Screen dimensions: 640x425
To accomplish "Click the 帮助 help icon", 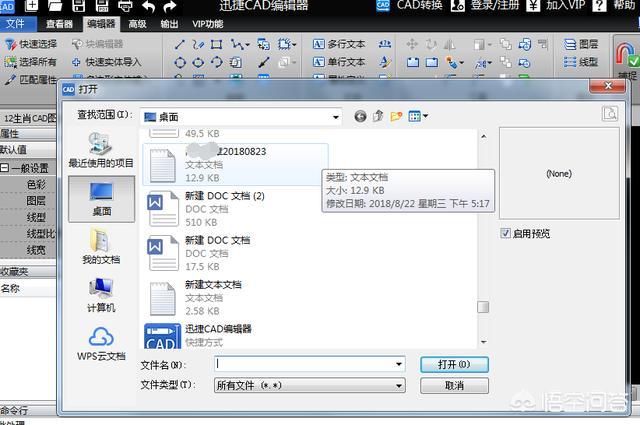I will tap(599, 5).
